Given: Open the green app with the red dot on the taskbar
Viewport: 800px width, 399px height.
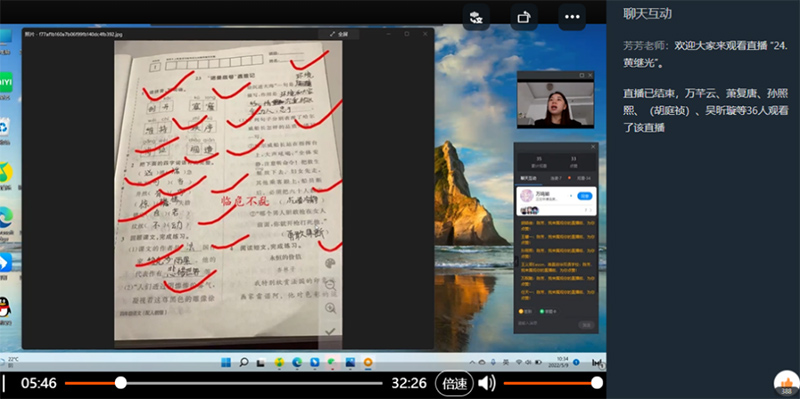Looking at the screenshot, I should click(332, 362).
